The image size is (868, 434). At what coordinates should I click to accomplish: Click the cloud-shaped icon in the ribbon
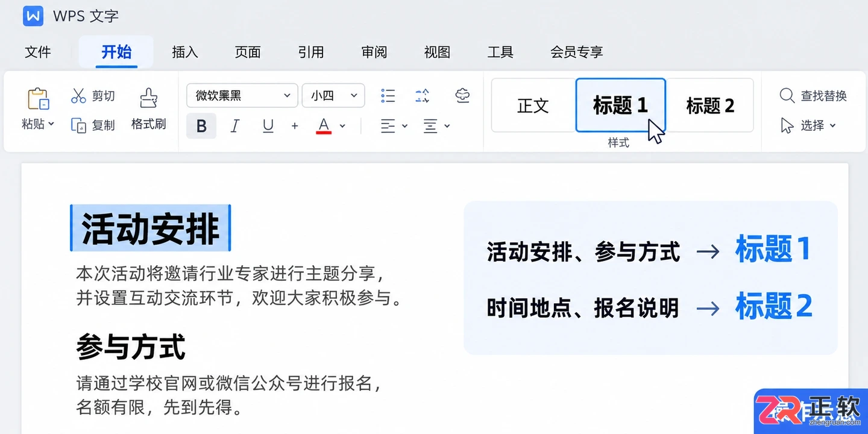point(463,95)
